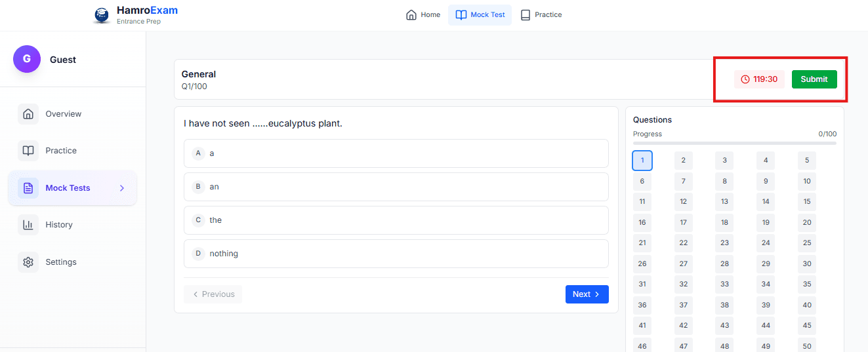Viewport: 868px width, 352px height.
Task: Jump to question 28 in grid
Action: tap(724, 264)
